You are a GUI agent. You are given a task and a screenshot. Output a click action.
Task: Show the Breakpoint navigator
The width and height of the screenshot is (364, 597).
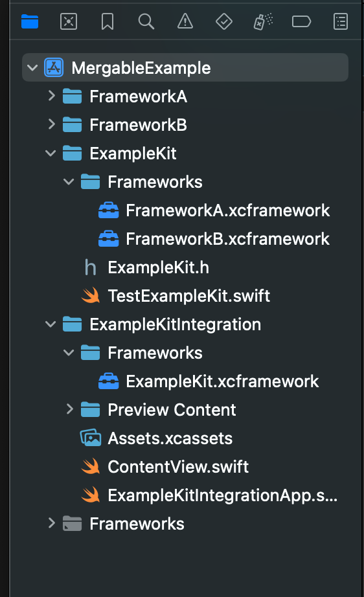point(302,22)
